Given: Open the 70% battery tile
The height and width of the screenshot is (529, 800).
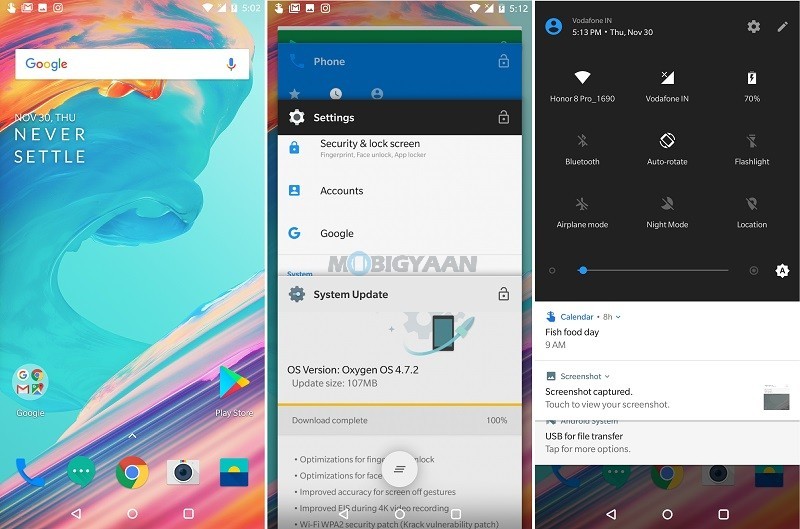Looking at the screenshot, I should click(752, 87).
